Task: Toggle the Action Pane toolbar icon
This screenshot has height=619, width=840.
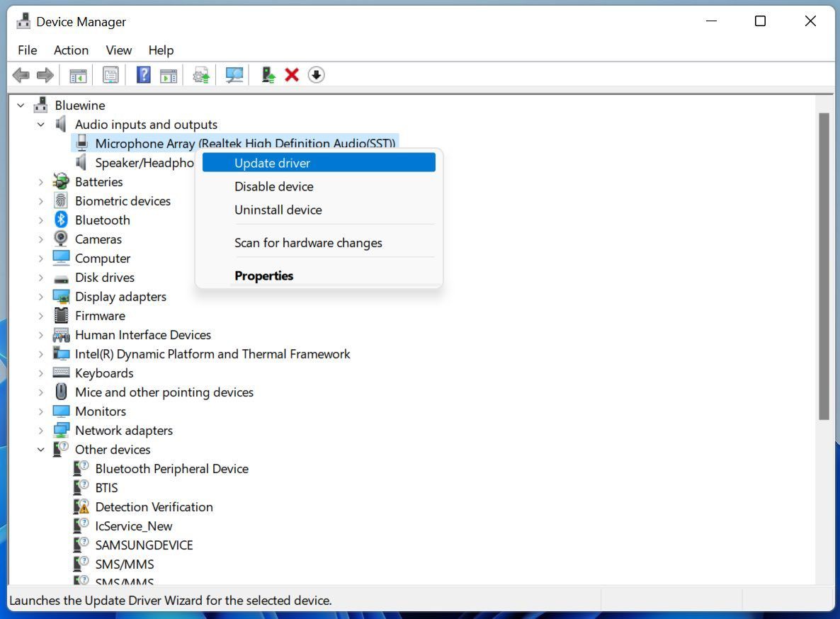Action: (x=169, y=75)
